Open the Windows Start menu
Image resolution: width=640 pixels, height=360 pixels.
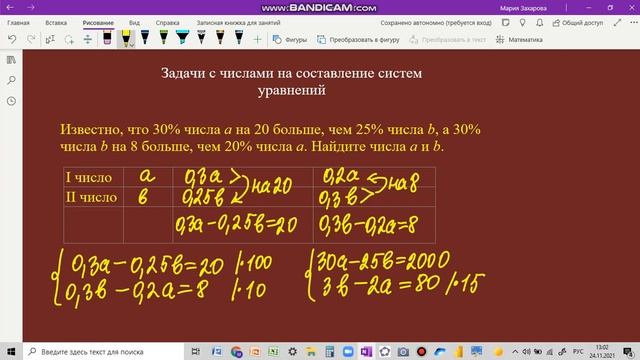[x=11, y=351]
